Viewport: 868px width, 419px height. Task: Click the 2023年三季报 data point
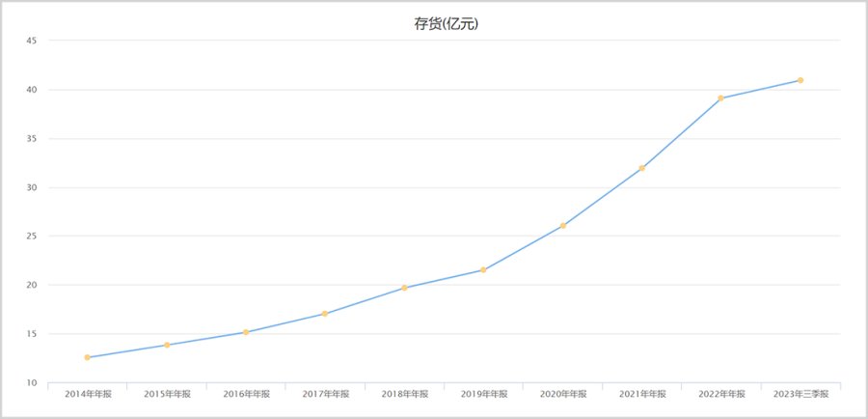800,80
